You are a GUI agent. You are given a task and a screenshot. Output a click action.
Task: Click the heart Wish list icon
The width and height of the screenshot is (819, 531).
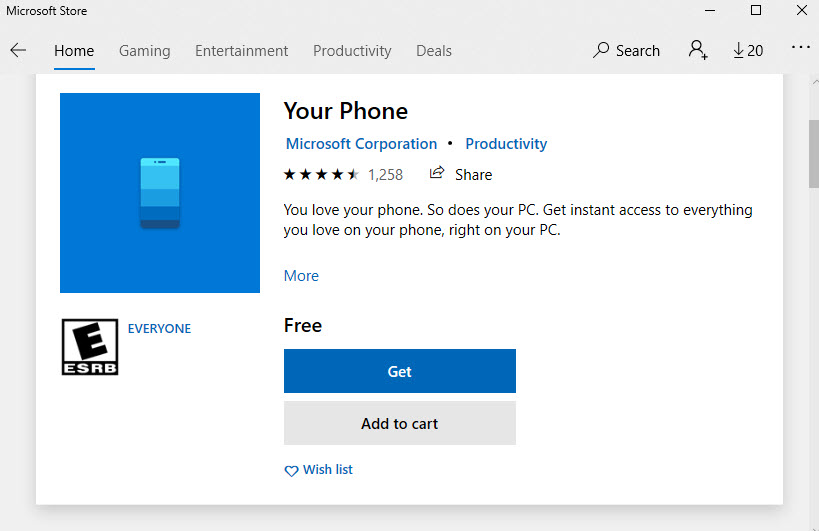(x=291, y=470)
